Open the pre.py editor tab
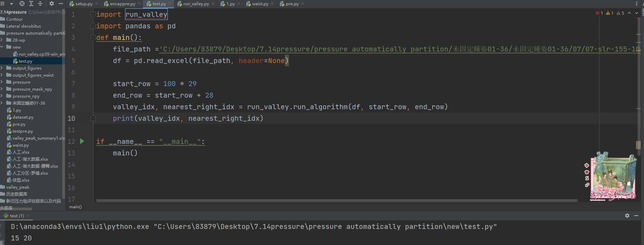The height and width of the screenshot is (245, 644). [292, 4]
